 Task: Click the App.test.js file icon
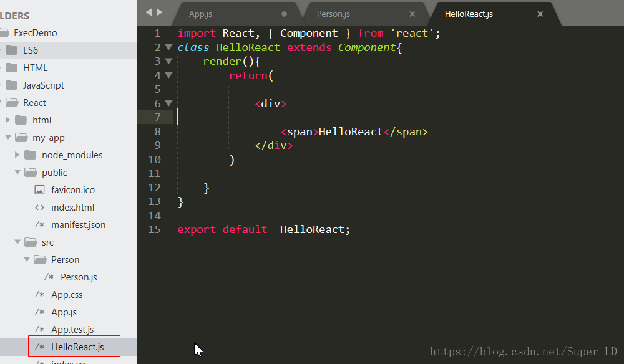[39, 330]
